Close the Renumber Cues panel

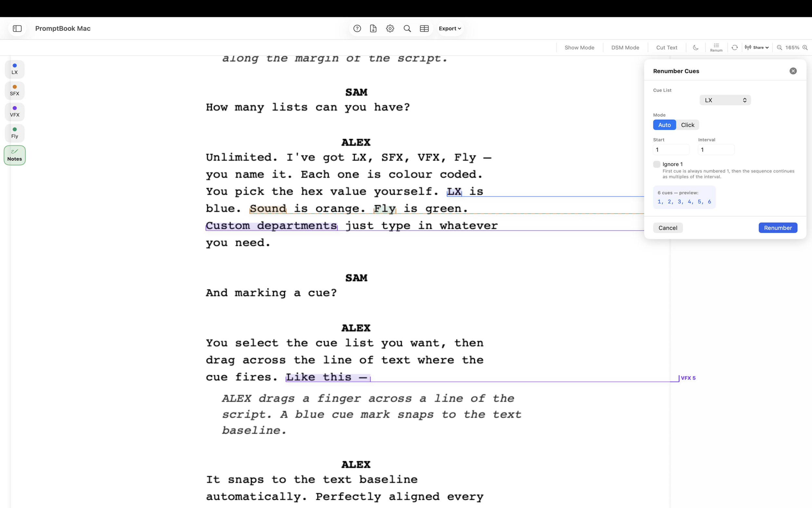(x=793, y=71)
